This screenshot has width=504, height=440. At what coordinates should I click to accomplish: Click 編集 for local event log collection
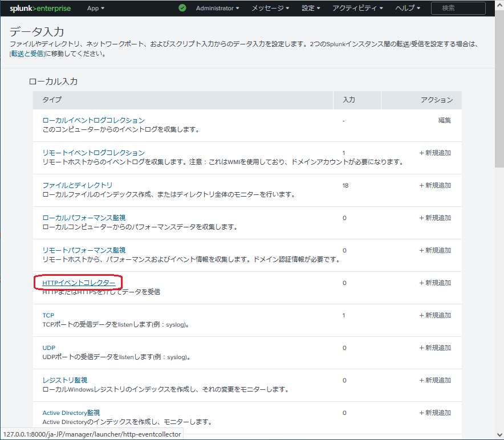click(445, 120)
